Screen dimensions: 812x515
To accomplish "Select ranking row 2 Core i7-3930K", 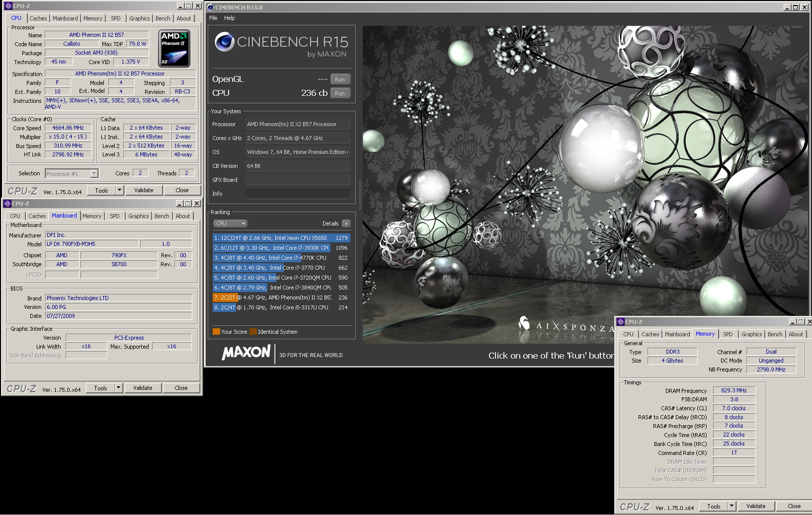I will [281, 248].
